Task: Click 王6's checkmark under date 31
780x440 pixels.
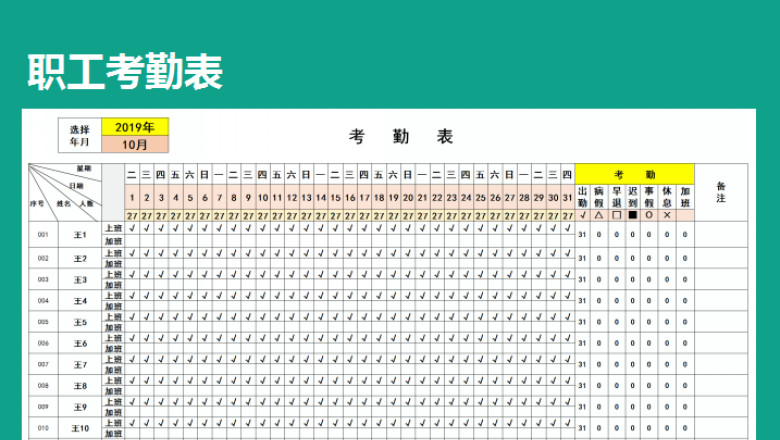Action: (568, 338)
